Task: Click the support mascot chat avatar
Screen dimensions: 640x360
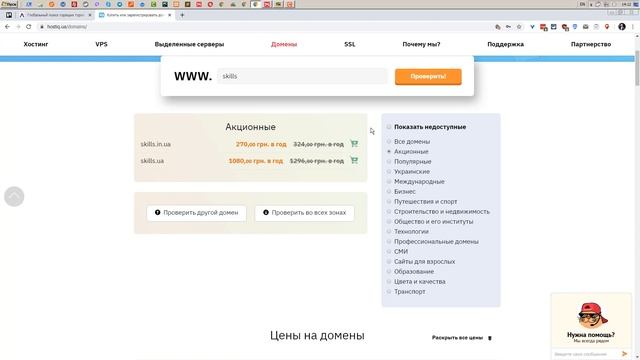Action: (592, 315)
